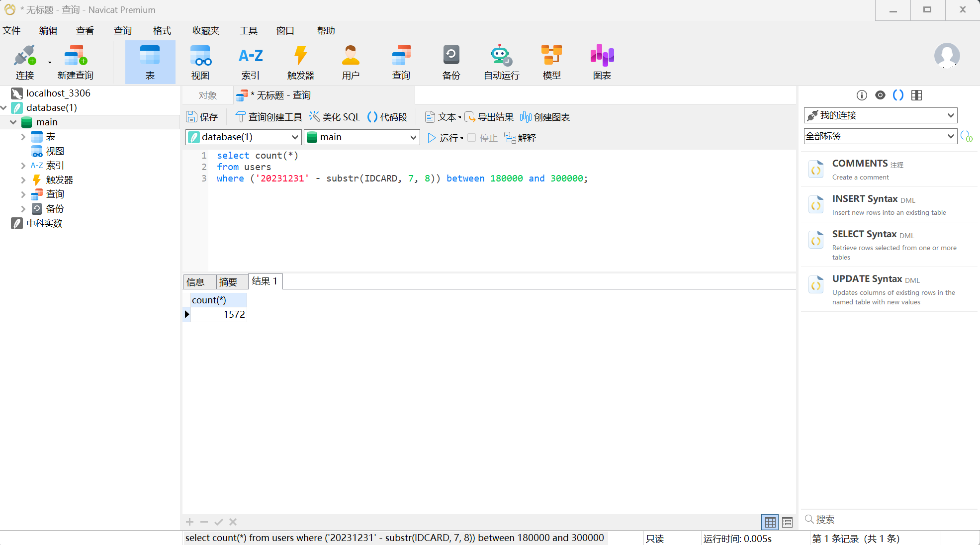Switch result to form view icon

787,522
